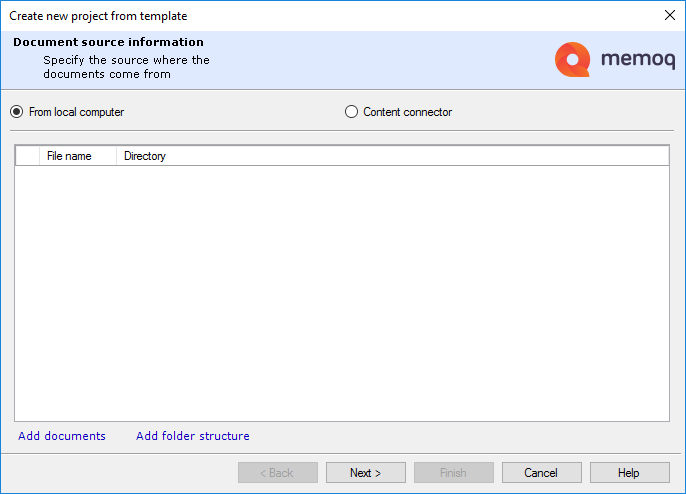Click the Specify the source description text
The height and width of the screenshot is (494, 686).
tap(126, 67)
